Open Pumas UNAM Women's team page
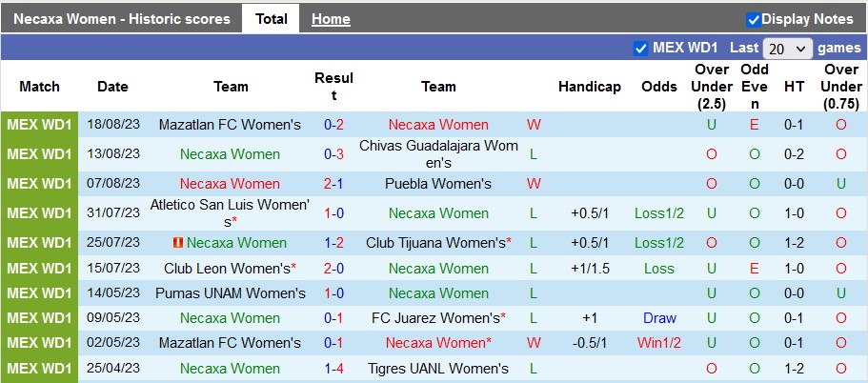Image resolution: width=868 pixels, height=383 pixels. [x=231, y=293]
